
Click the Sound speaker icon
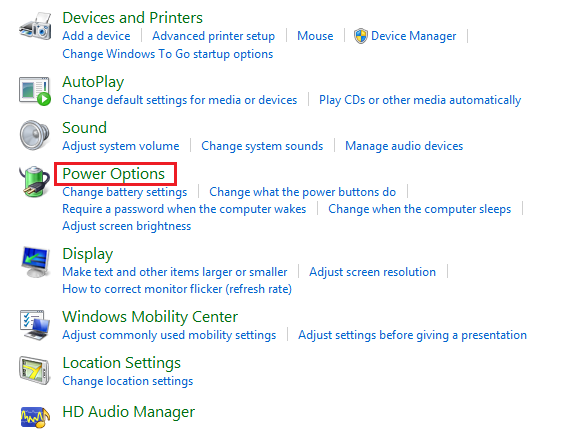(35, 135)
